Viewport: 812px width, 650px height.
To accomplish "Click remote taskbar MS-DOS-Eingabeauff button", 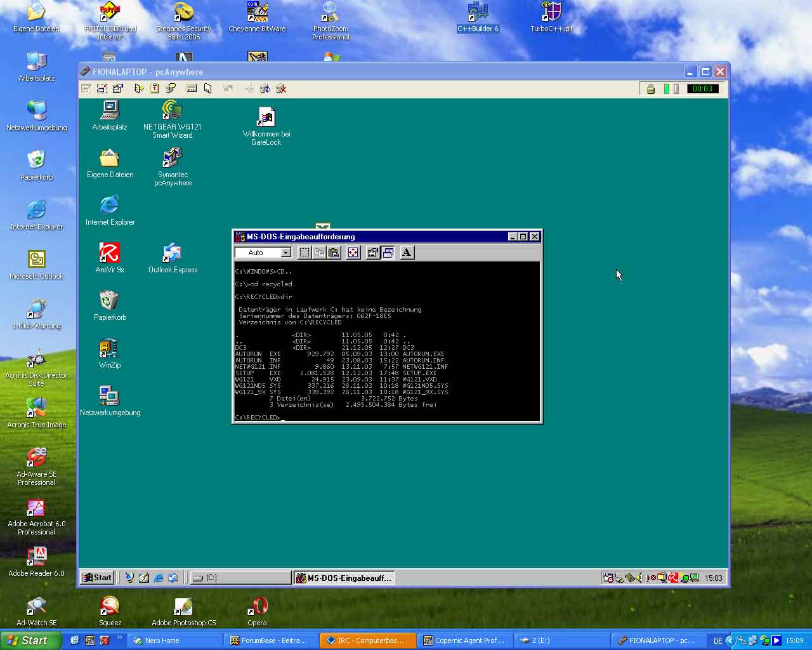I will click(344, 578).
